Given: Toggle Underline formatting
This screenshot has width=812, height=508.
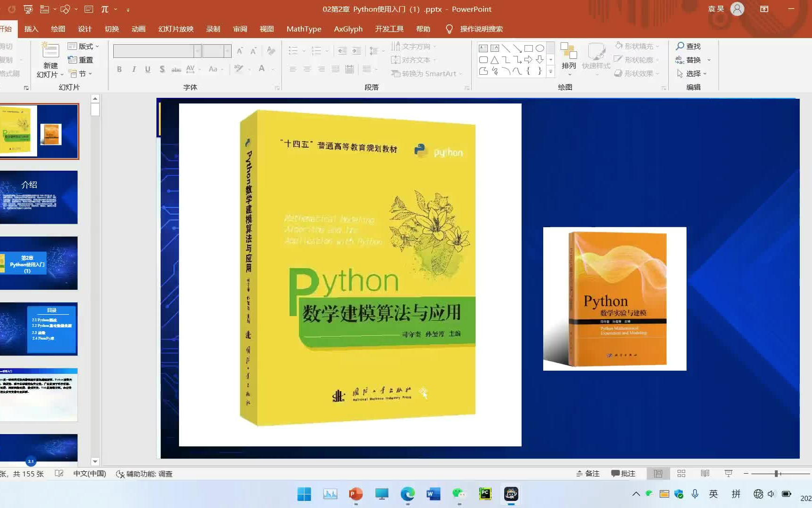Looking at the screenshot, I should pyautogui.click(x=148, y=69).
